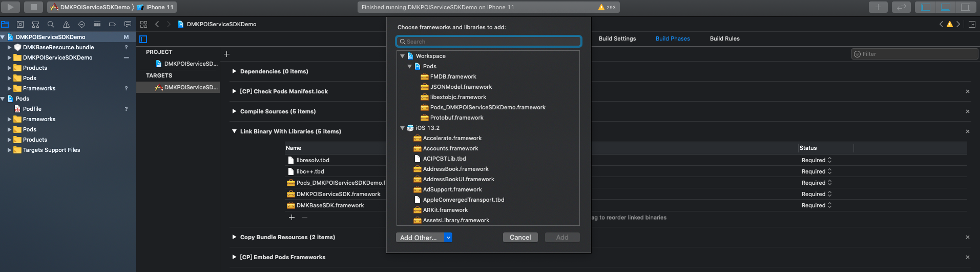Open the Find navigator search icon
The image size is (980, 272).
pyautogui.click(x=51, y=24)
